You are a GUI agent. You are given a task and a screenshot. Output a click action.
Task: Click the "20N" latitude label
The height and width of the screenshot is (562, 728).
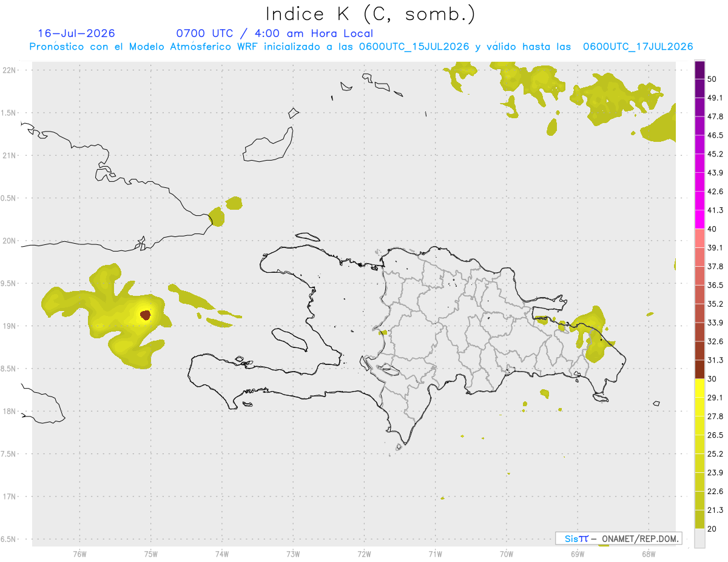[x=8, y=241]
